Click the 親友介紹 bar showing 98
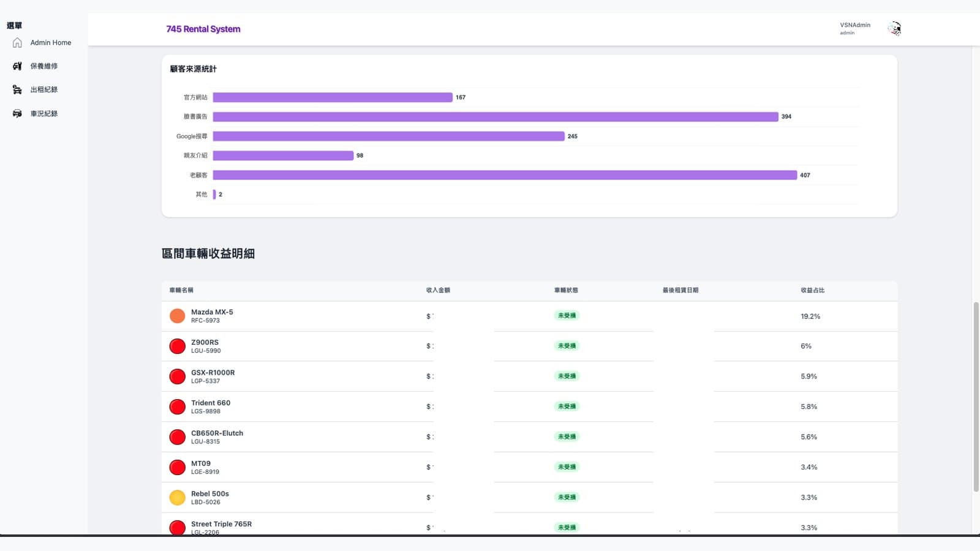The image size is (980, 551). point(283,156)
